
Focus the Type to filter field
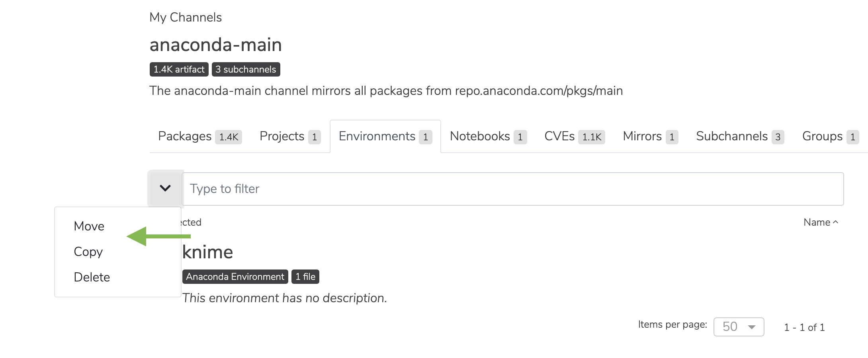513,189
